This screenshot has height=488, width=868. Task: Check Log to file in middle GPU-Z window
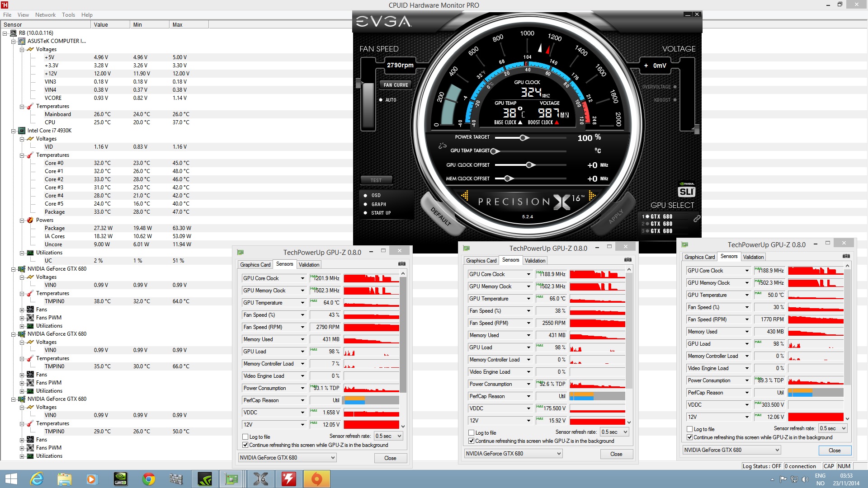[472, 433]
